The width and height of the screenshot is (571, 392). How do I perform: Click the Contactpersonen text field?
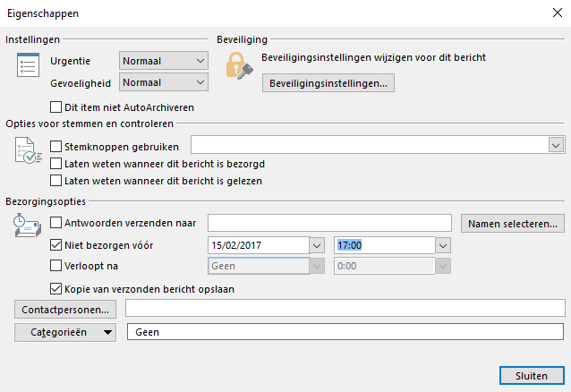point(345,308)
